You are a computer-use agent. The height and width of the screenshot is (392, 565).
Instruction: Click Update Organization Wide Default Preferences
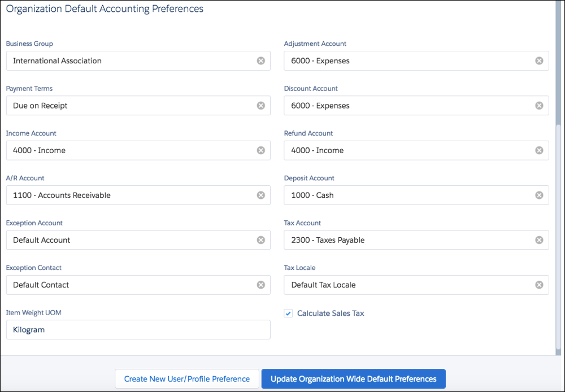354,378
